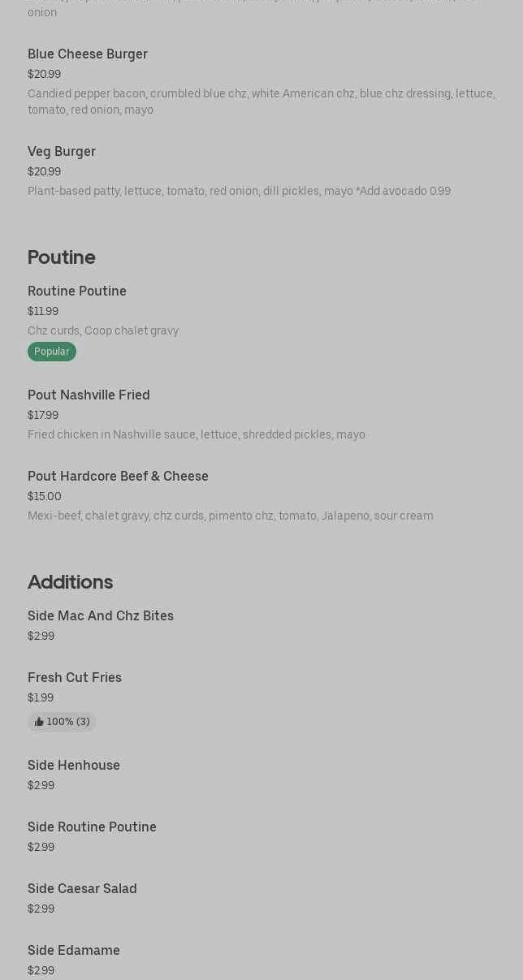Open the Routine Poutine item

tap(77, 291)
